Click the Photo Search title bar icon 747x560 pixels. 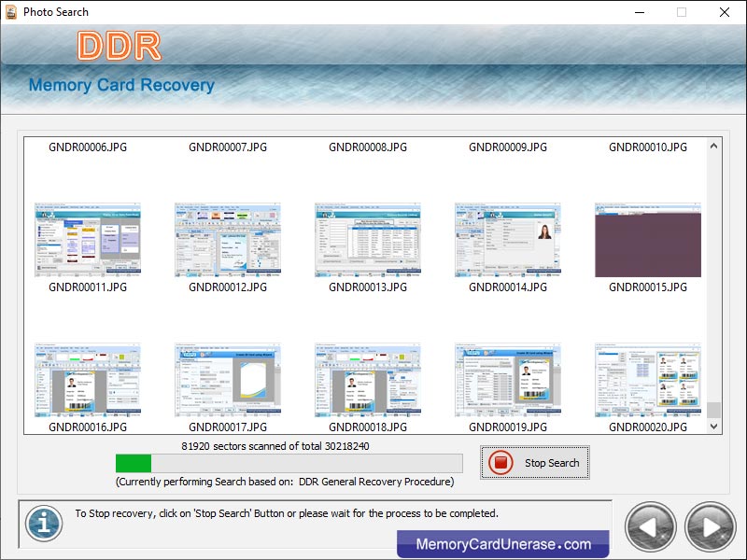[x=11, y=12]
